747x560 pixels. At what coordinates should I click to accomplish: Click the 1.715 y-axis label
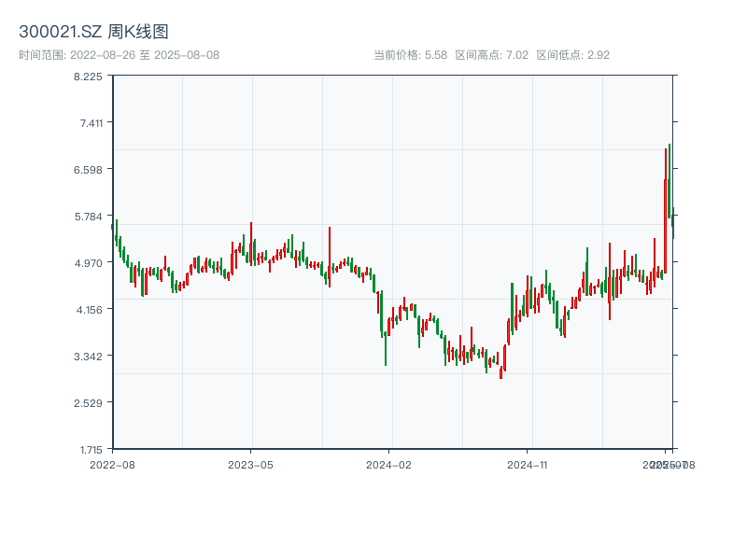pos(91,450)
